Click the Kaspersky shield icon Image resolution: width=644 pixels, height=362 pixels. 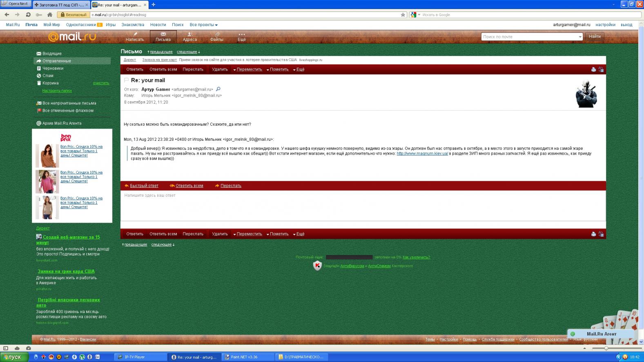(317, 266)
